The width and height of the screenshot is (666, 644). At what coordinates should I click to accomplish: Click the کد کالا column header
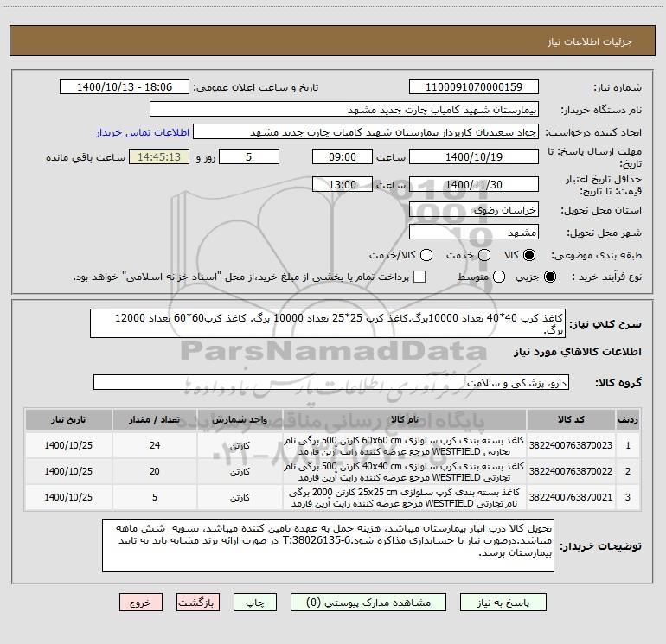pos(571,420)
